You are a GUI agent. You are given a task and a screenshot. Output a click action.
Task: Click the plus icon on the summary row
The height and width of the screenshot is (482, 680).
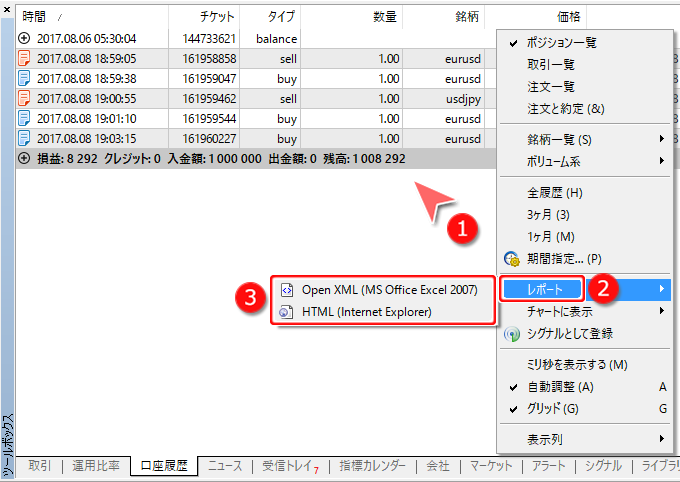pyautogui.click(x=24, y=158)
